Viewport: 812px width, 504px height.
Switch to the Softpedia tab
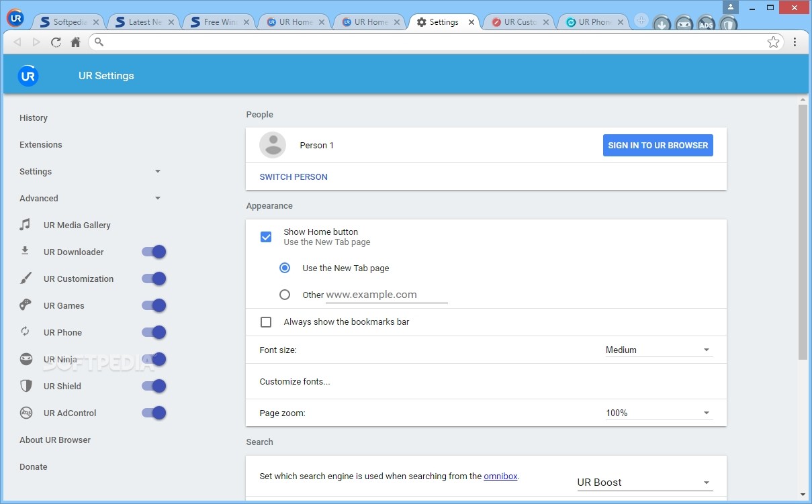click(68, 22)
